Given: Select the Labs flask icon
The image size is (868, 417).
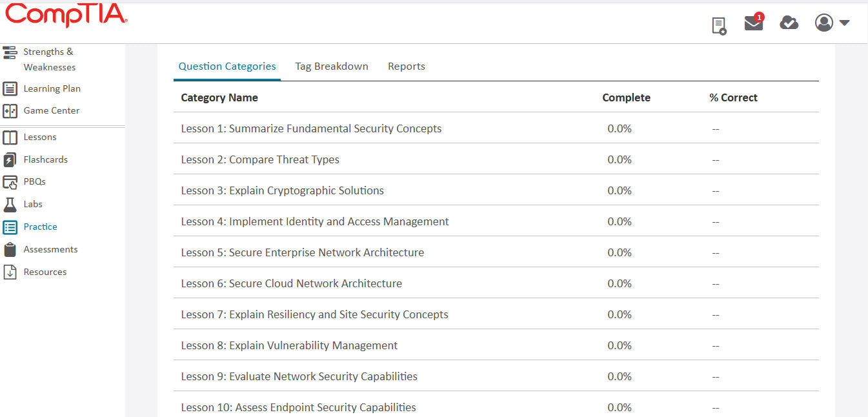Looking at the screenshot, I should pos(11,204).
